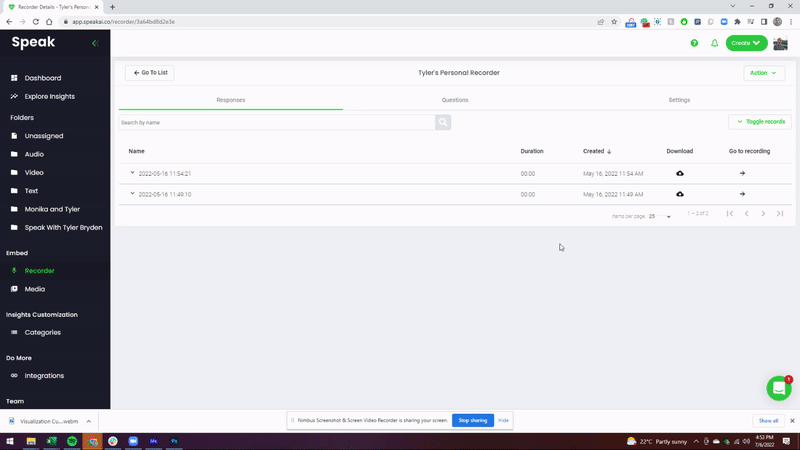Open the green Create dropdown
This screenshot has height=450, width=800.
click(746, 43)
